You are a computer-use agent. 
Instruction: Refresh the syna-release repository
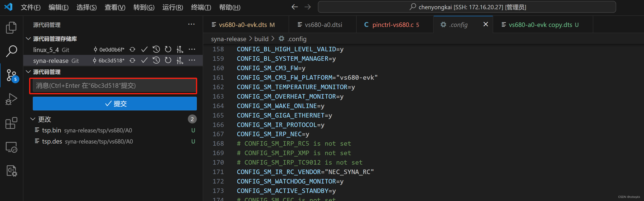tap(168, 60)
